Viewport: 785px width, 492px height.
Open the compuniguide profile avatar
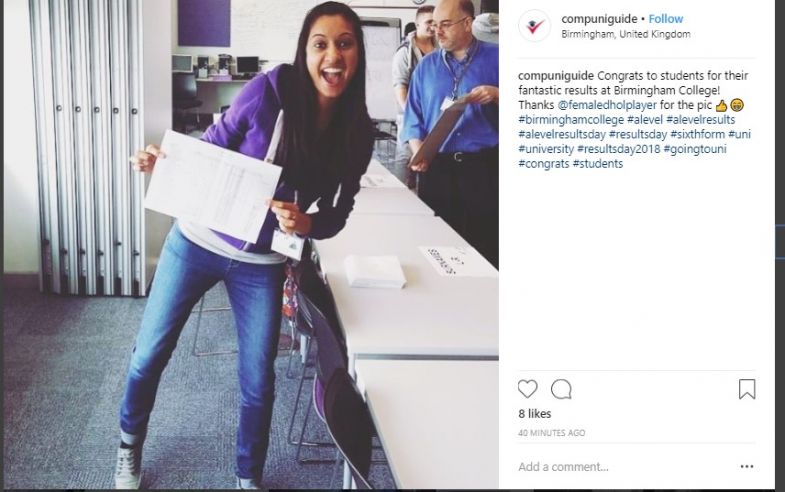535,26
